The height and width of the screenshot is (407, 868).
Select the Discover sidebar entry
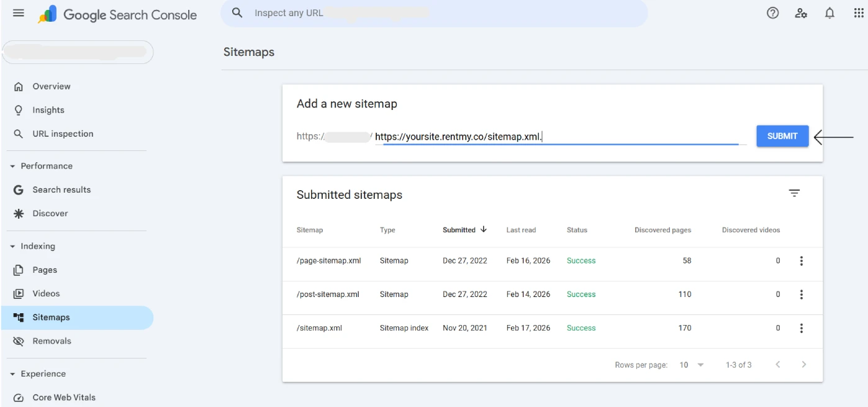[50, 213]
